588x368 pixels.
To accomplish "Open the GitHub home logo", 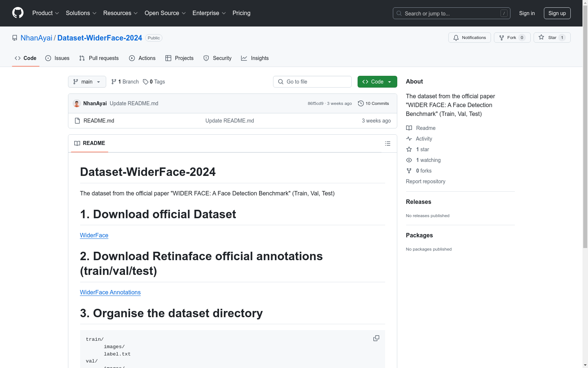I will (18, 13).
